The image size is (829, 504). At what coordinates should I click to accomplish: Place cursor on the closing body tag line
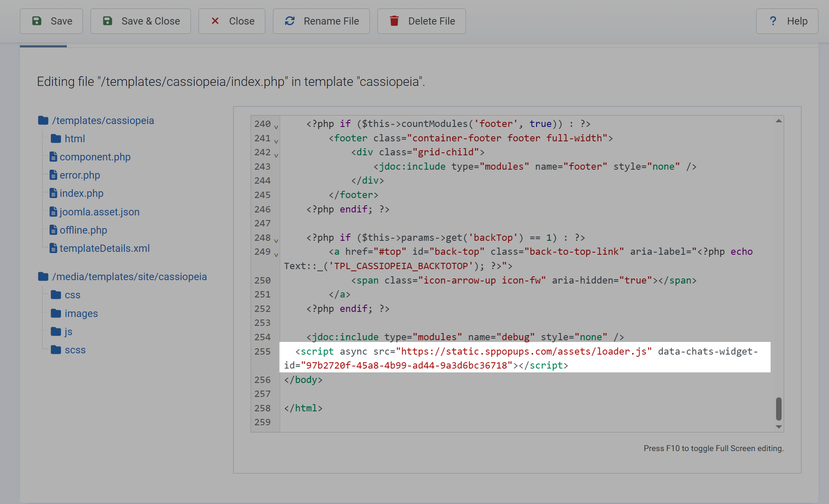coord(303,380)
